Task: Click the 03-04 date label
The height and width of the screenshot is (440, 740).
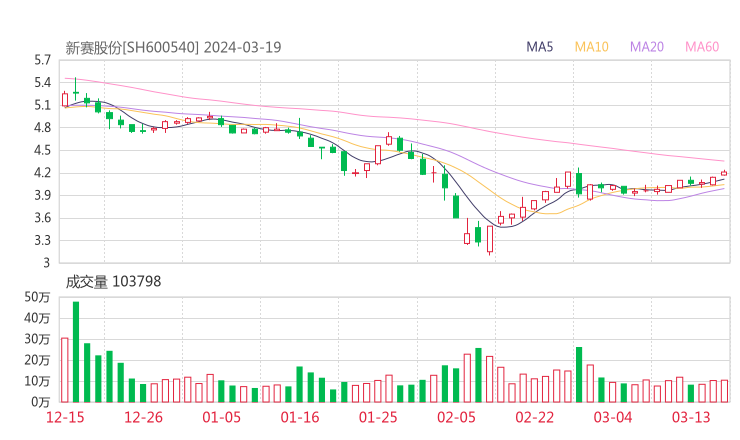Action: [613, 417]
